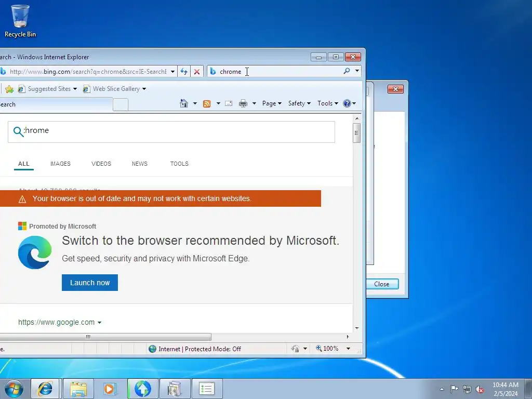Image resolution: width=532 pixels, height=399 pixels.
Task: Expand the feeds dropdown arrow
Action: [x=218, y=103]
